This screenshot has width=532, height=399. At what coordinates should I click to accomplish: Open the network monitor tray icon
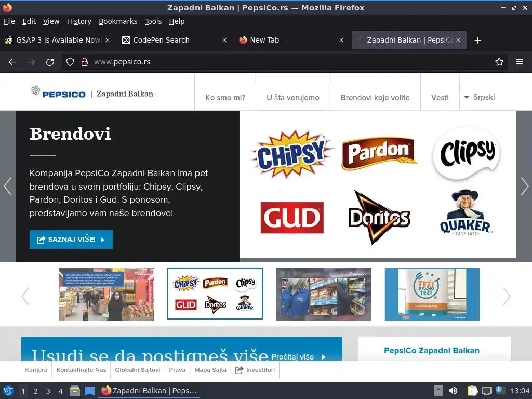486,391
